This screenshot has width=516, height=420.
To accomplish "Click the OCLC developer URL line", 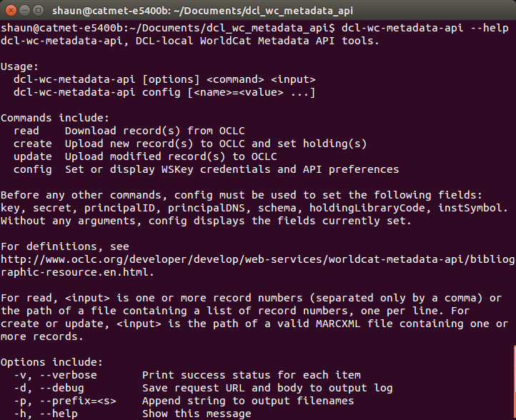I will (x=258, y=259).
